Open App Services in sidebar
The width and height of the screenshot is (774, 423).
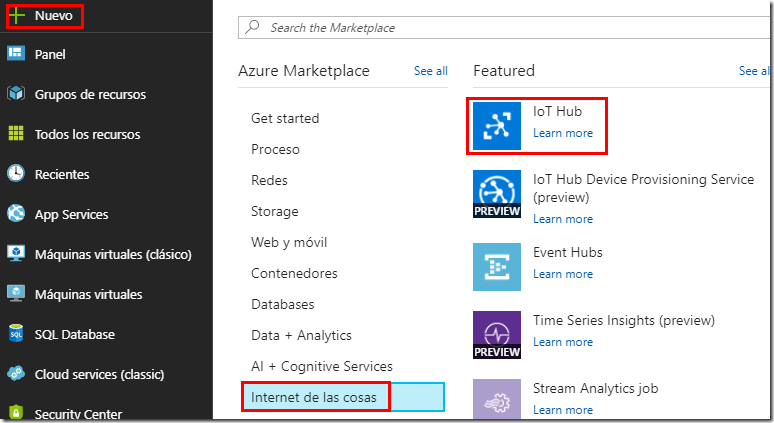point(72,215)
